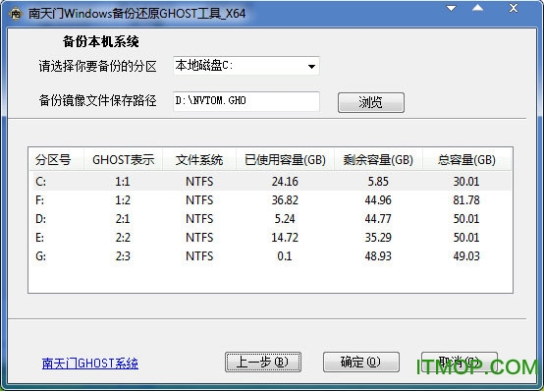
Task: Click the 2:1 GHOST value
Action: 123,219
